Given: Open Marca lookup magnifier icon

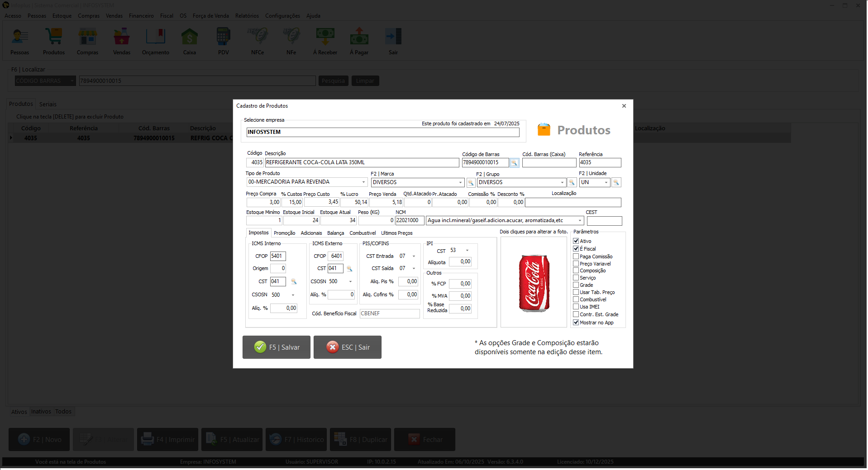Looking at the screenshot, I should [471, 183].
